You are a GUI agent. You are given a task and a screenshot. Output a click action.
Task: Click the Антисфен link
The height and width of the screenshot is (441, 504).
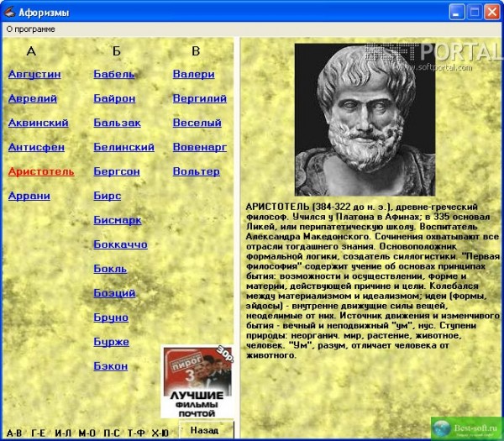pos(36,148)
